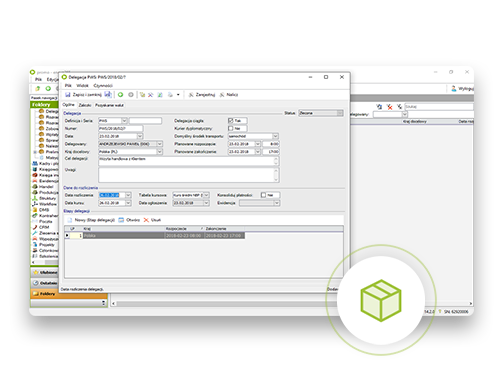Select the 'Polska' row in stages table
This screenshot has width=500, height=383.
155,236
